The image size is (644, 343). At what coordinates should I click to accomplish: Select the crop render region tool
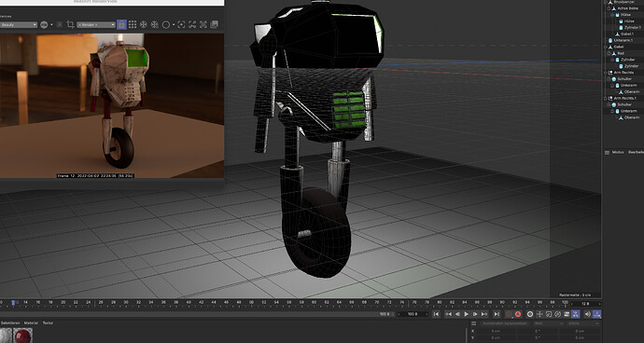point(70,24)
